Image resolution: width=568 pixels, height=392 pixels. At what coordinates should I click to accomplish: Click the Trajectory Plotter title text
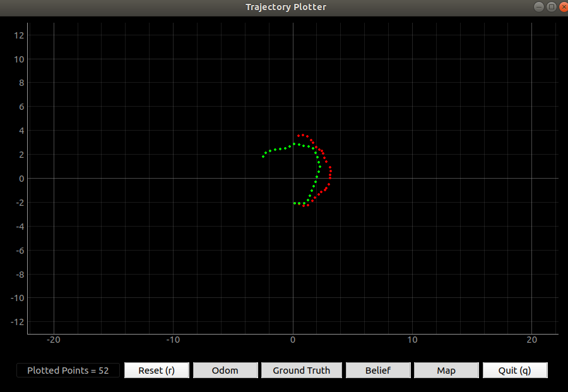click(x=286, y=7)
